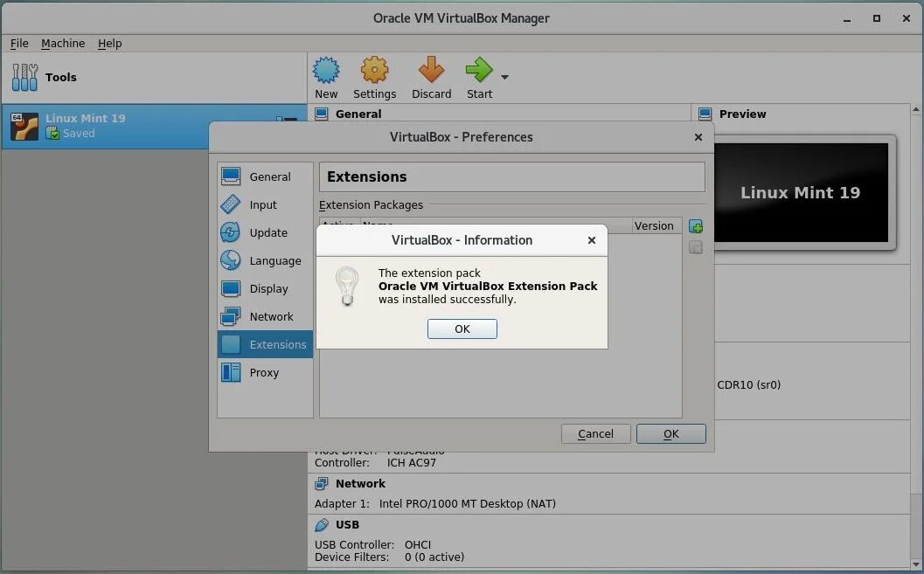Viewport: 924px width, 574px height.
Task: Click the Input keyboard icon
Action: [x=231, y=204]
